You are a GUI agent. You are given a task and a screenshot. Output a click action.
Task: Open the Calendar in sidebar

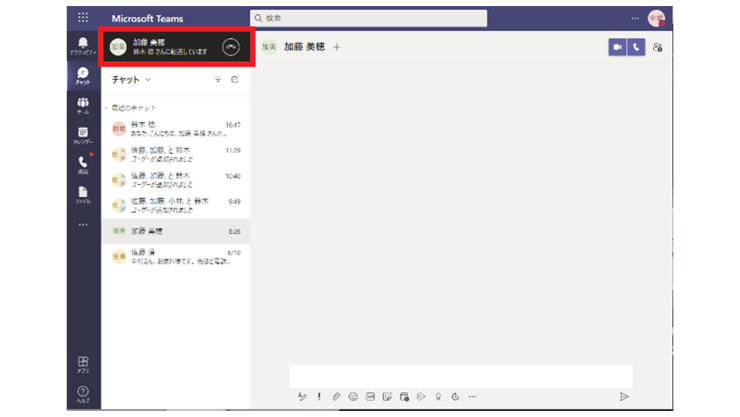coord(83,135)
